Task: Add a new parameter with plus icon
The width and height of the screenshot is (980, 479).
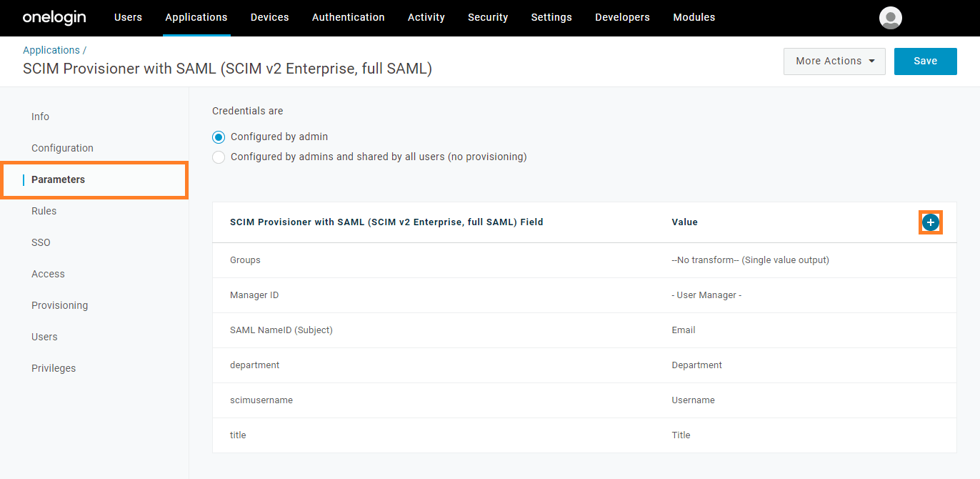Action: tap(930, 222)
